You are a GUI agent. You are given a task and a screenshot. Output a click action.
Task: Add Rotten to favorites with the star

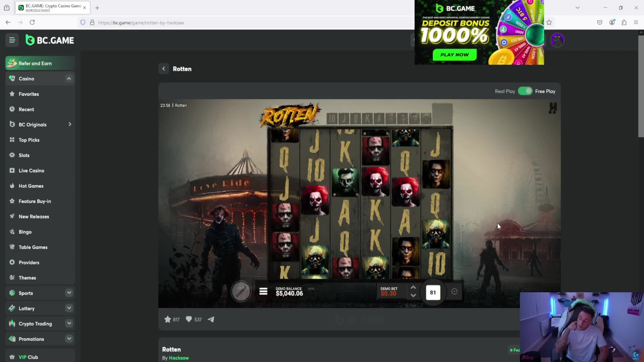pos(168,319)
